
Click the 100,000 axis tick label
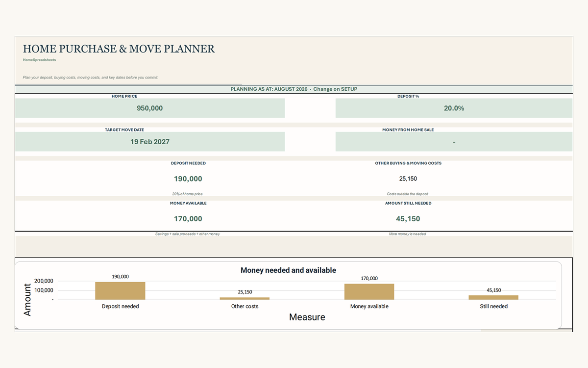click(x=44, y=290)
